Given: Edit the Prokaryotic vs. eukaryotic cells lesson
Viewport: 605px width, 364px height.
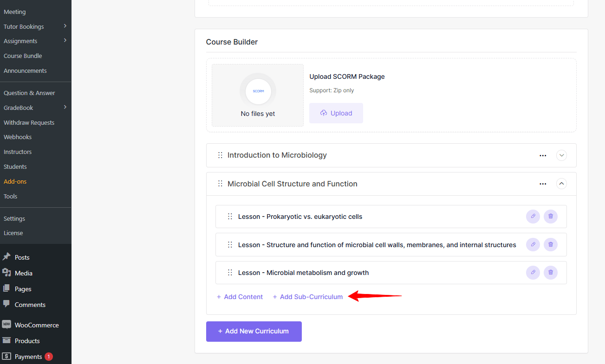Looking at the screenshot, I should 533,217.
